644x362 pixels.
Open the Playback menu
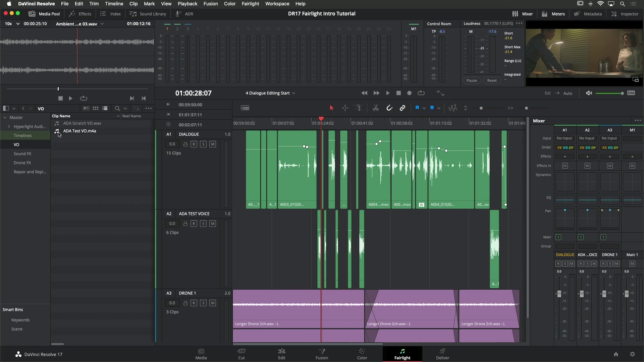pyautogui.click(x=187, y=4)
